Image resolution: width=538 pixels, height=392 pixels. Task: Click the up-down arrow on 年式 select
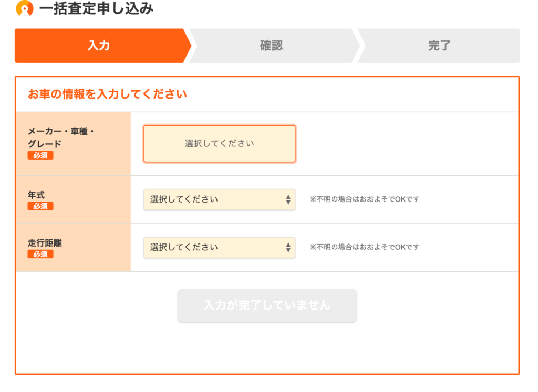click(x=288, y=199)
